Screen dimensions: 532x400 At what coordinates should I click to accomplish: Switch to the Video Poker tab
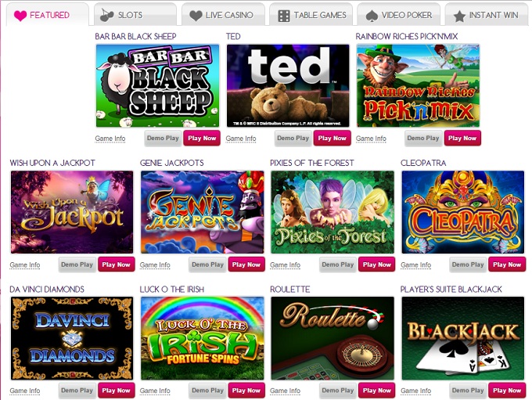coord(399,15)
